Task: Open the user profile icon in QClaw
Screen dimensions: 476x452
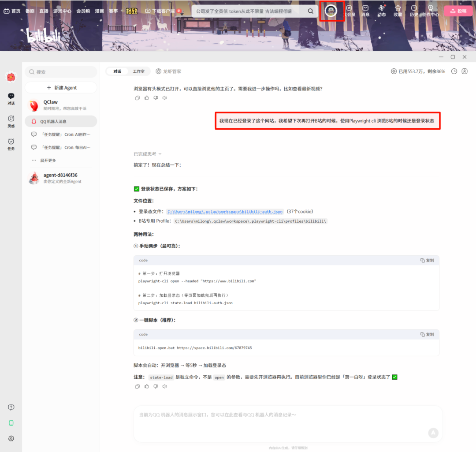Action: click(465, 71)
